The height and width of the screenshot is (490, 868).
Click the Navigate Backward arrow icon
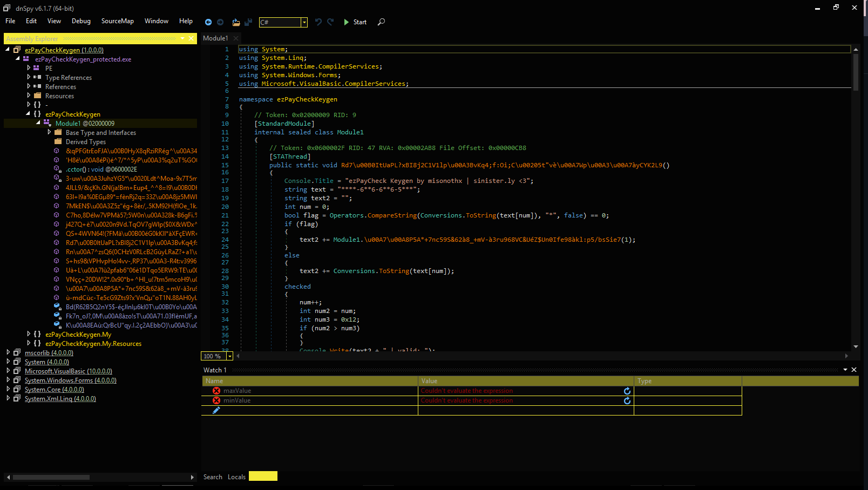[x=208, y=22]
